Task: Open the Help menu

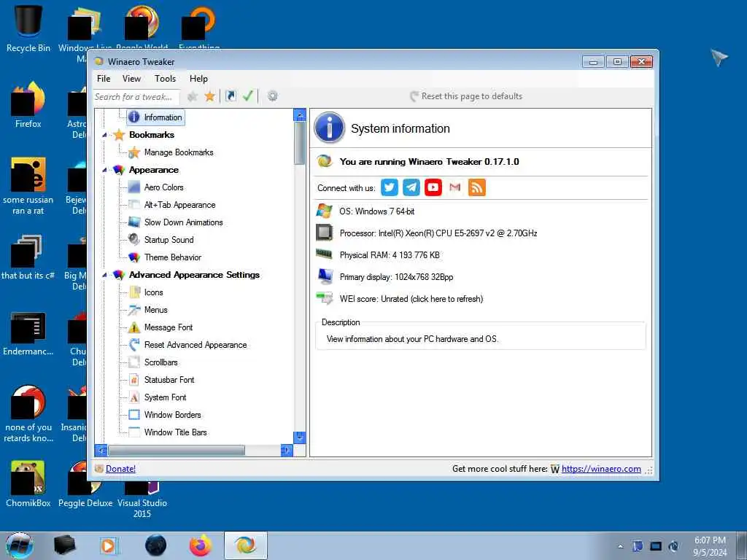Action: [x=198, y=79]
